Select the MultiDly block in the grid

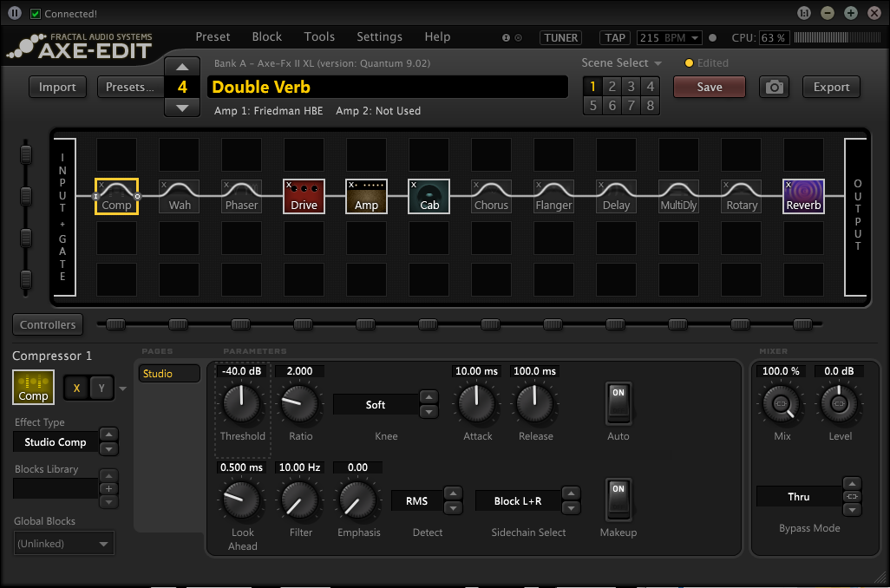679,196
